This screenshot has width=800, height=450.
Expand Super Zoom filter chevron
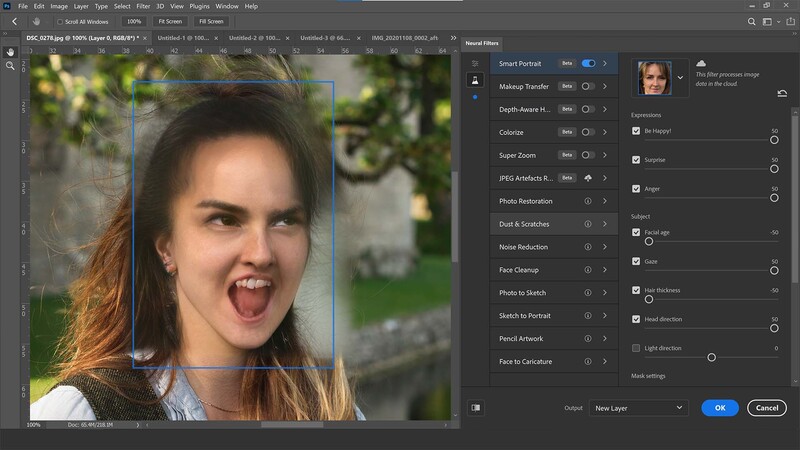(605, 155)
